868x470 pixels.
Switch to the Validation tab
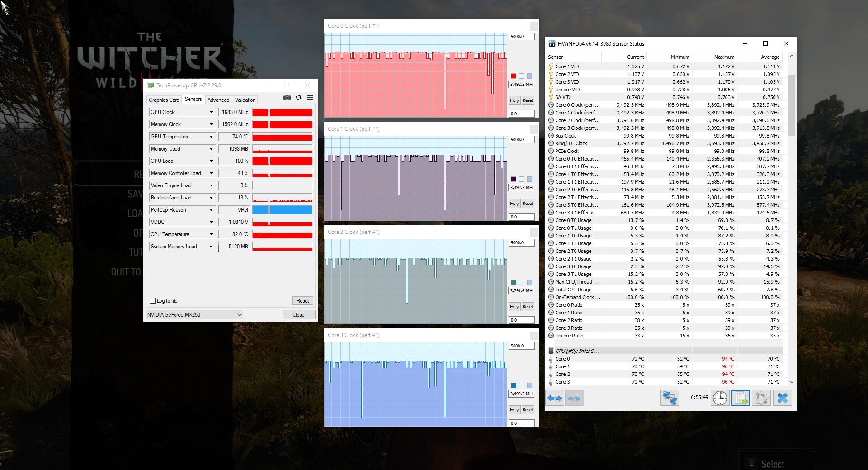tap(245, 100)
